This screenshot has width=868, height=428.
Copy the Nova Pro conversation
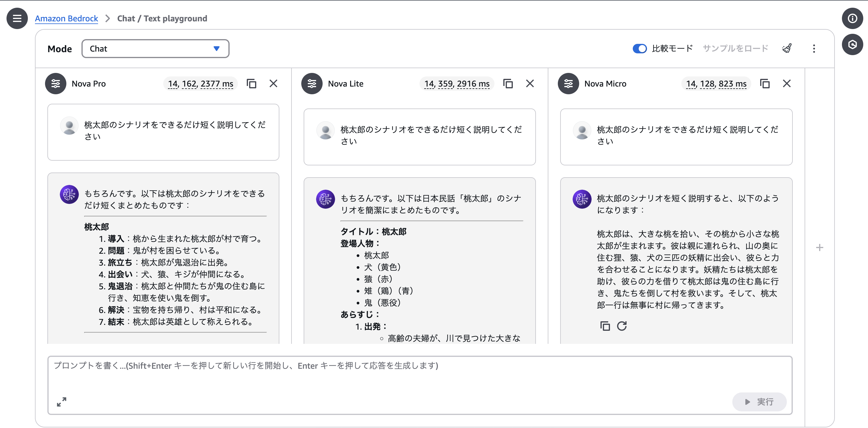[252, 84]
